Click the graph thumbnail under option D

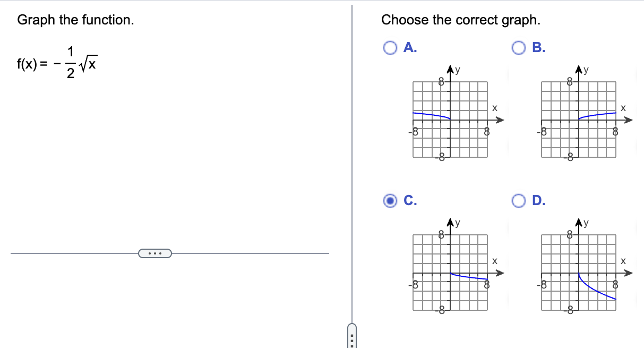(x=578, y=272)
